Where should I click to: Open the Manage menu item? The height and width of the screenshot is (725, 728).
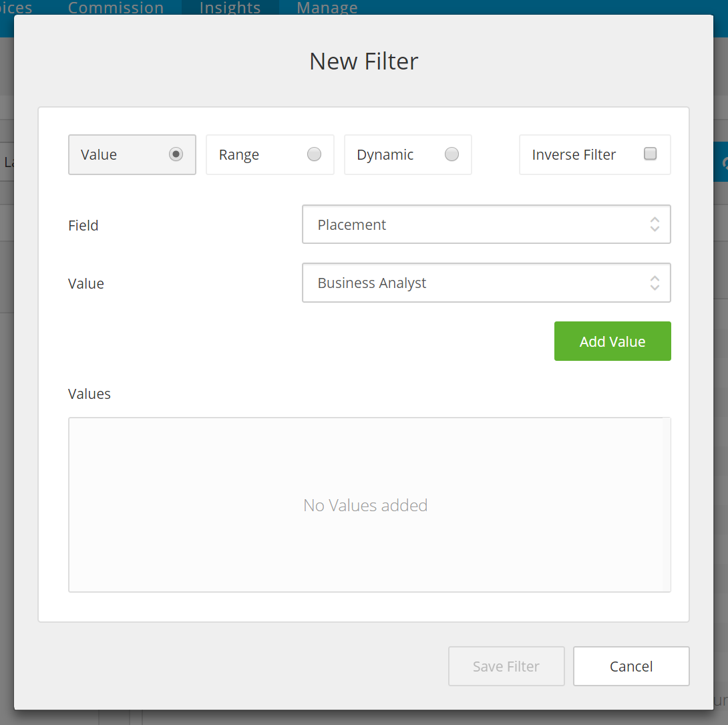coord(327,7)
